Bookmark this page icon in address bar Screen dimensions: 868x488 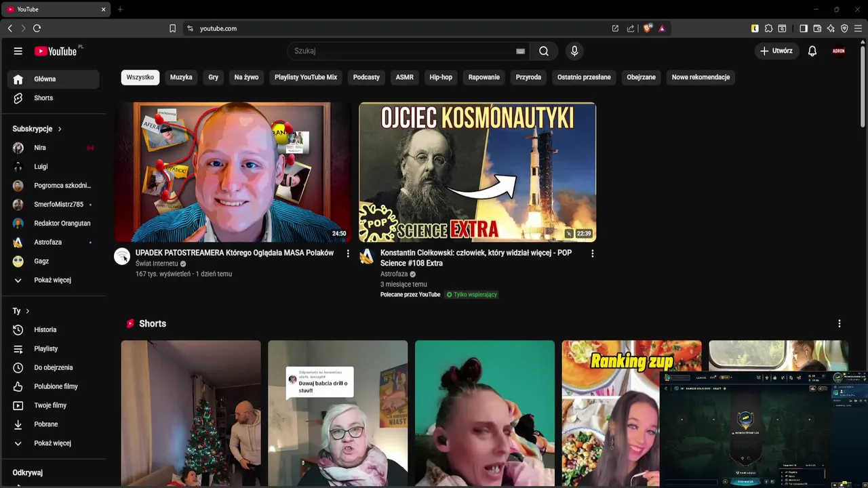click(172, 28)
